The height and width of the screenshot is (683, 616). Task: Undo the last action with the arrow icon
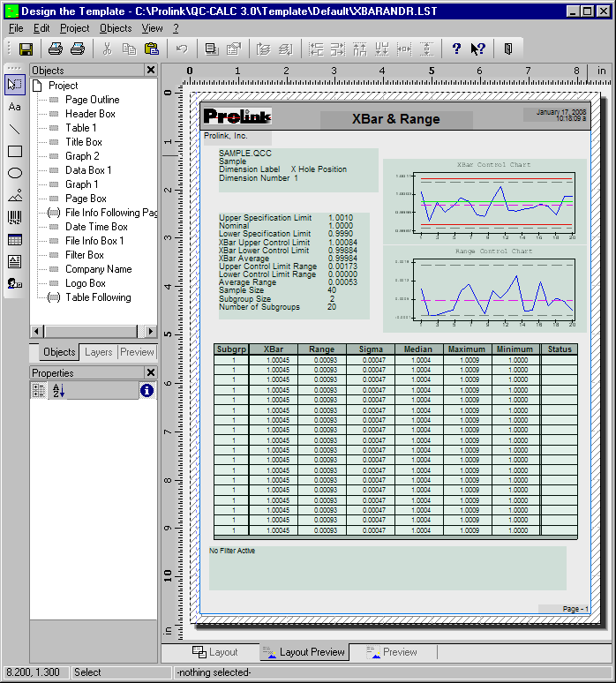182,49
